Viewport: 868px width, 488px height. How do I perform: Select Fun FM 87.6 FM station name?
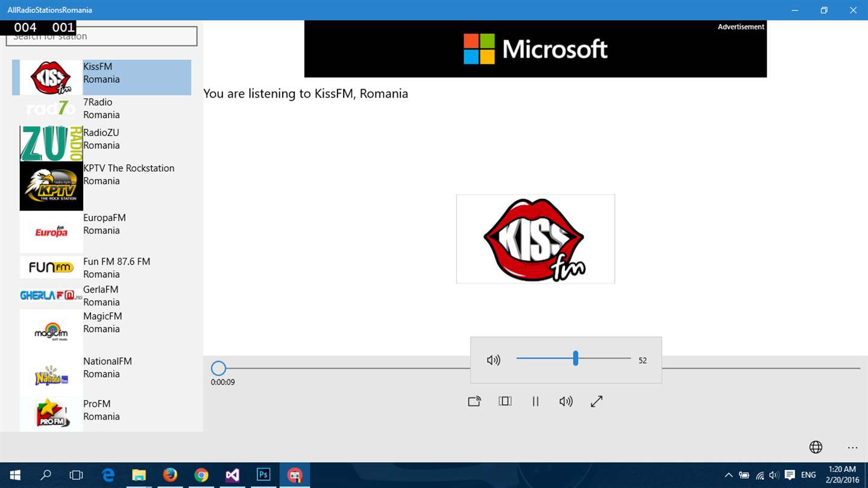[116, 261]
